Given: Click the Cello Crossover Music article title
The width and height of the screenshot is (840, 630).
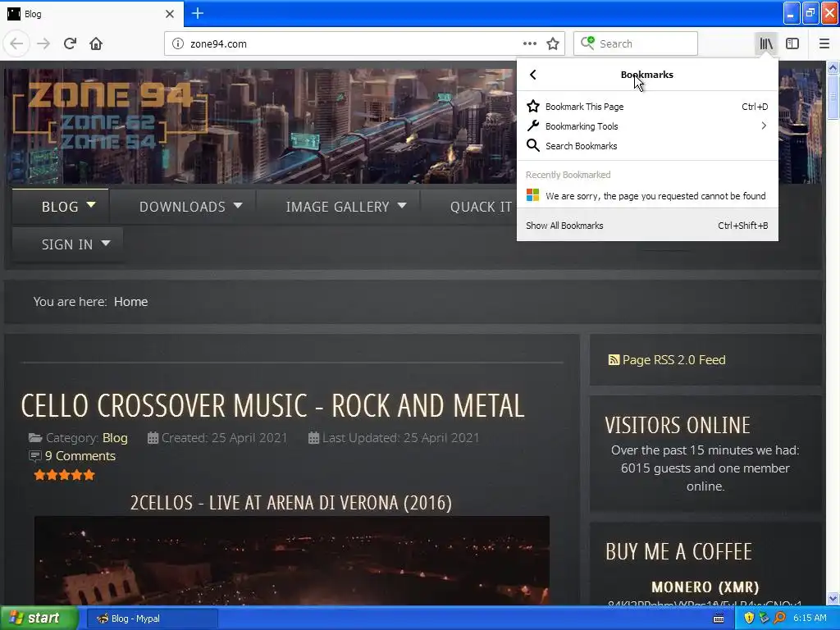Looking at the screenshot, I should [272, 405].
